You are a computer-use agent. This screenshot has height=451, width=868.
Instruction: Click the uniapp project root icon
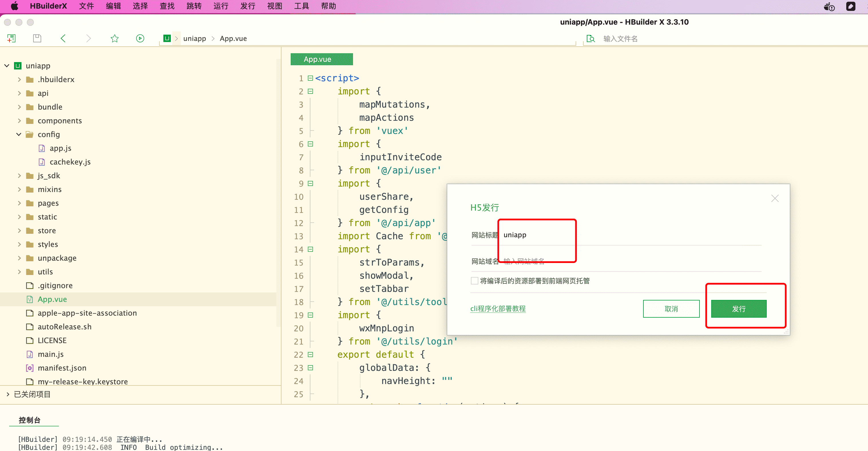[18, 66]
